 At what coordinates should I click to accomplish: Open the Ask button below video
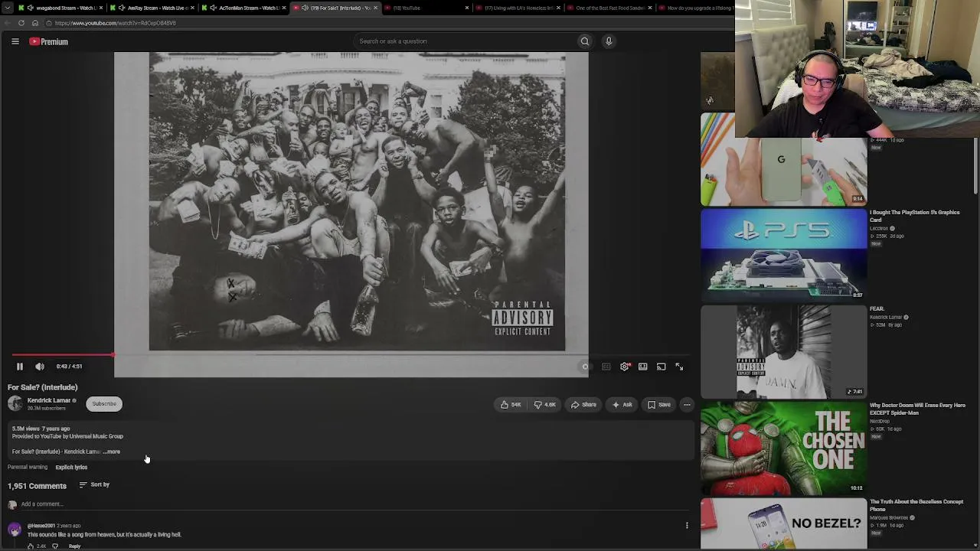(x=622, y=405)
